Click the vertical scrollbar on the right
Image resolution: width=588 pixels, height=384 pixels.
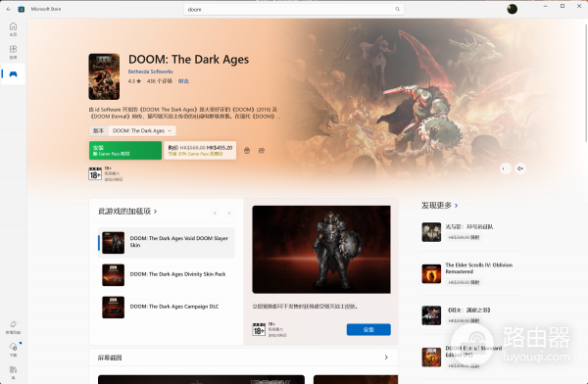coord(585,82)
